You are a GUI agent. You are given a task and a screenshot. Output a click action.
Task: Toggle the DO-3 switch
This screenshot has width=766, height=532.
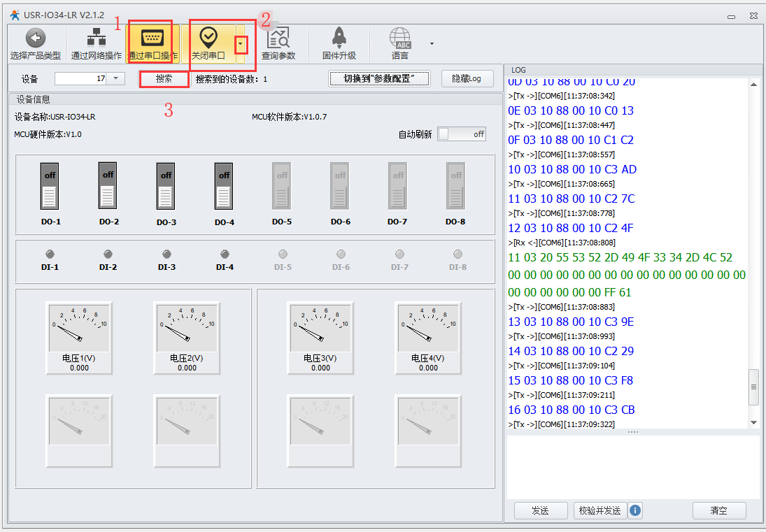pyautogui.click(x=166, y=186)
